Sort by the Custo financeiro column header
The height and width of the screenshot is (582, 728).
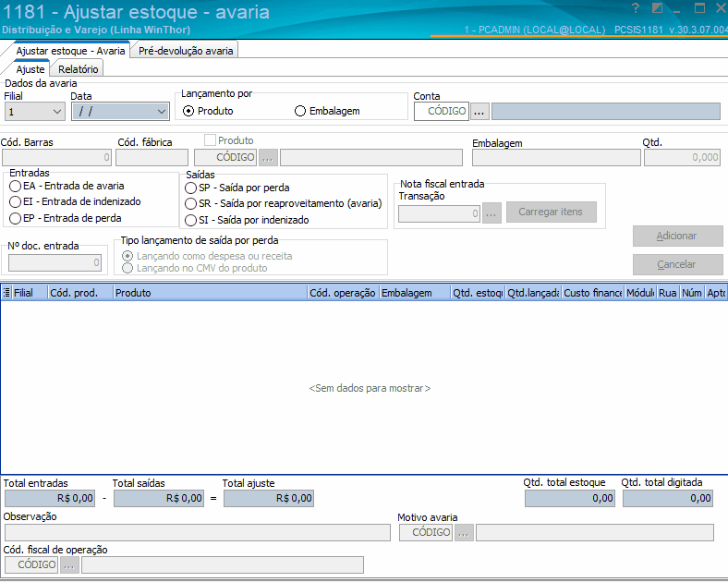pyautogui.click(x=593, y=293)
